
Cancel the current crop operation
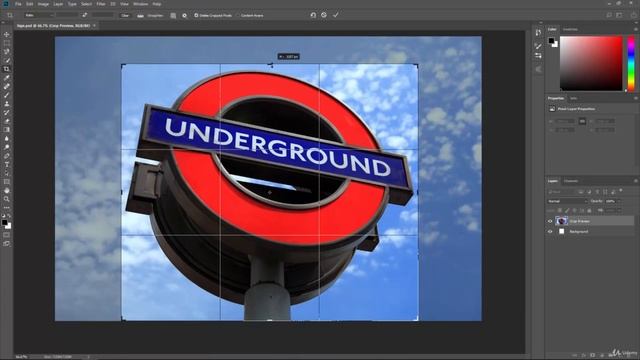coord(324,15)
